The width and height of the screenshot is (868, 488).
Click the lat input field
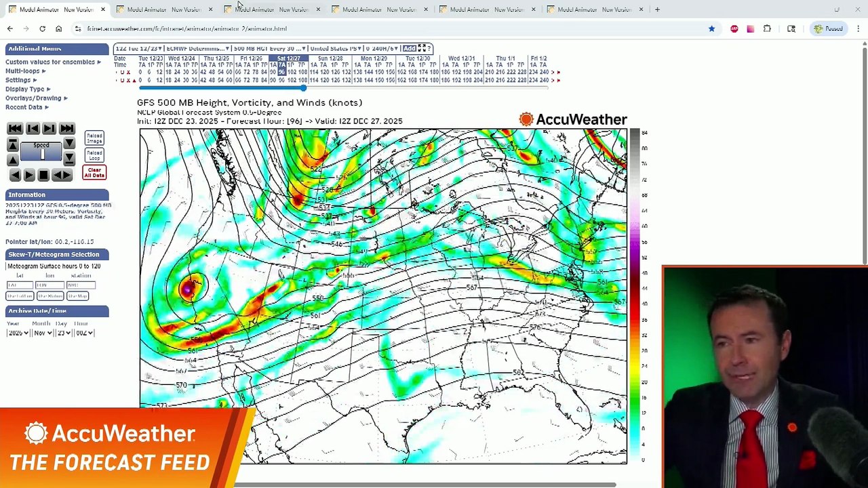[x=20, y=285]
